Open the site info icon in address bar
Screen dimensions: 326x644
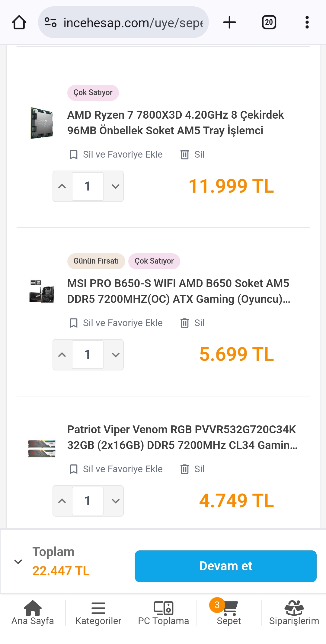coord(50,22)
